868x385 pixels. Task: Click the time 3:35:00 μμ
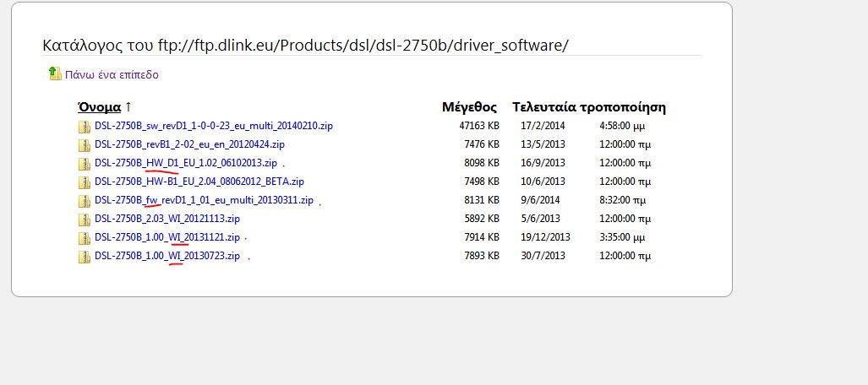[x=622, y=237]
